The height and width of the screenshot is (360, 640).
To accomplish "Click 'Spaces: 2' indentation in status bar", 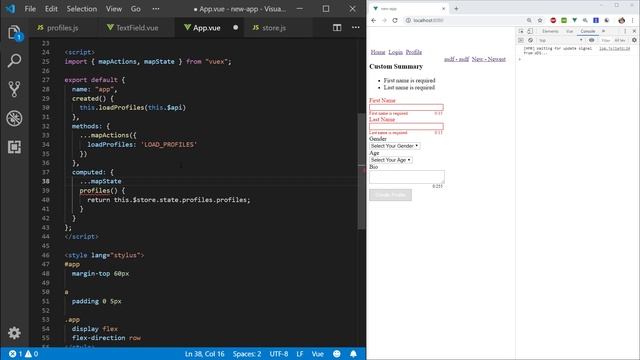I will tap(247, 354).
